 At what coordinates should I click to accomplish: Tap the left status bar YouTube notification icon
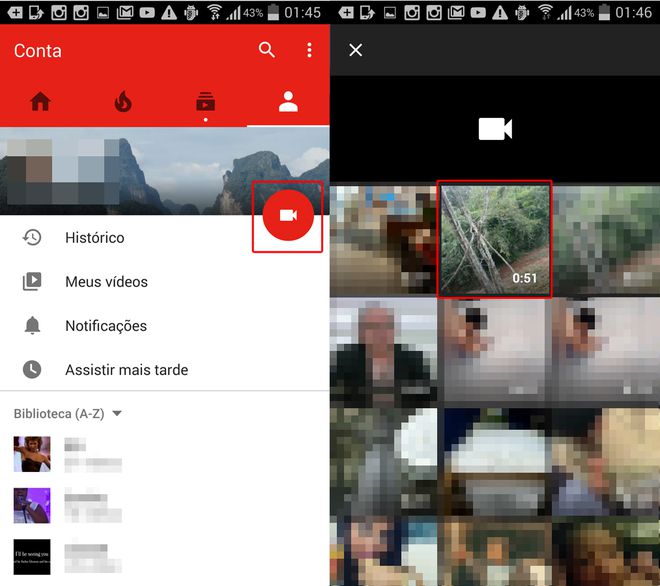click(x=147, y=13)
